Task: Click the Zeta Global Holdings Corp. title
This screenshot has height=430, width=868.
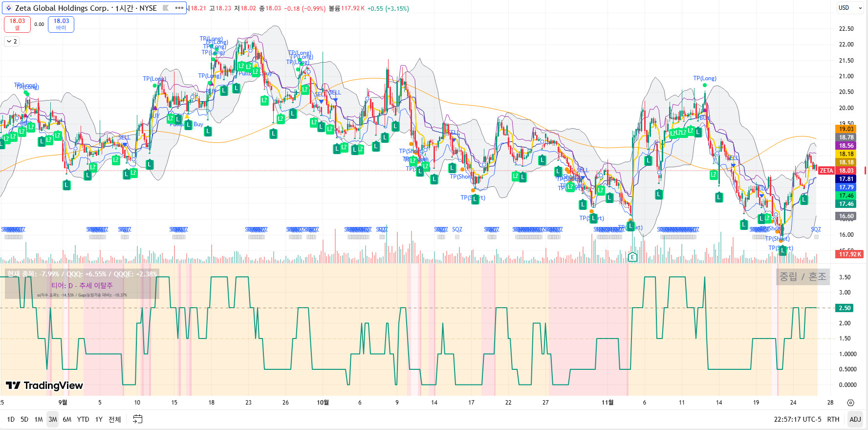Action: (x=62, y=8)
